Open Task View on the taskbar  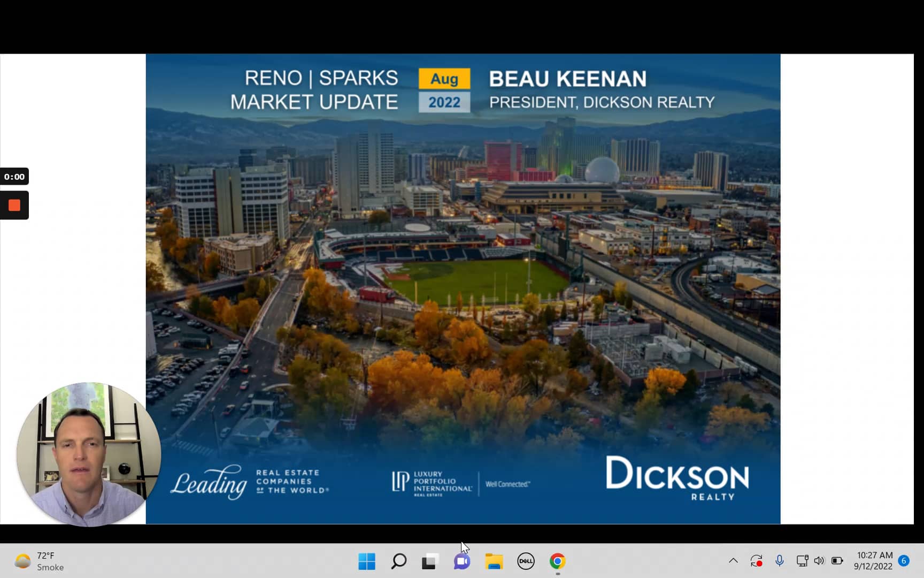429,561
